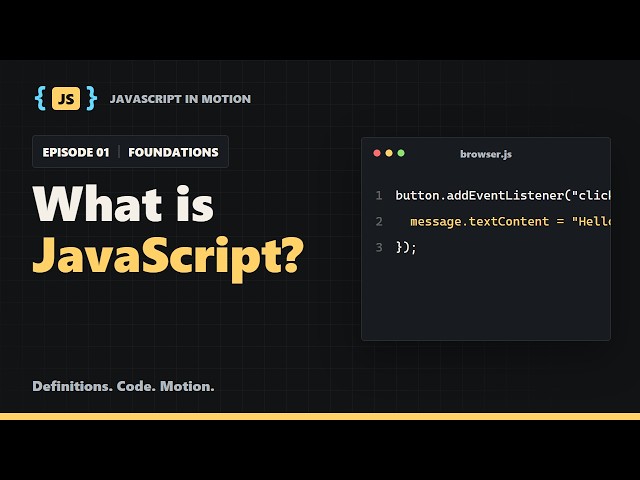Click code line 2 with message.textContent
640x480 pixels.
510,222
